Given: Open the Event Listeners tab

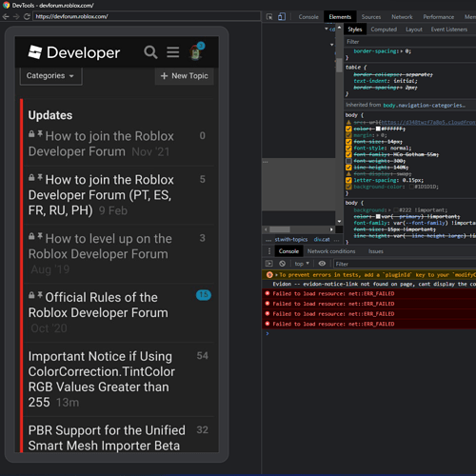Looking at the screenshot, I should point(448,30).
